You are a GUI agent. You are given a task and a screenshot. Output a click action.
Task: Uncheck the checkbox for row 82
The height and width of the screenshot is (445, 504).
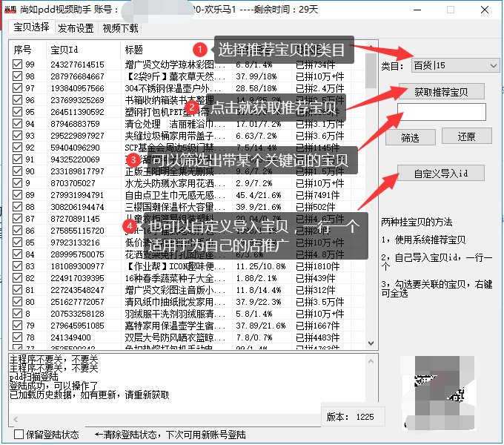pyautogui.click(x=17, y=278)
